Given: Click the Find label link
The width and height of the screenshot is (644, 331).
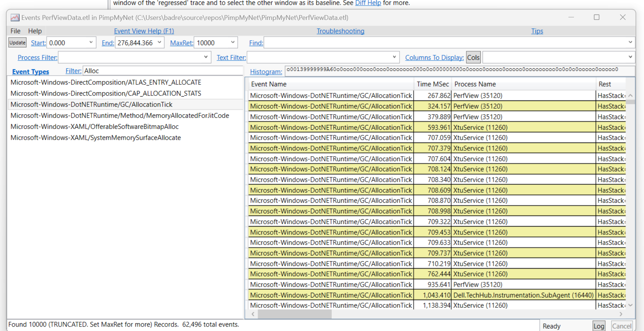Looking at the screenshot, I should point(256,43).
